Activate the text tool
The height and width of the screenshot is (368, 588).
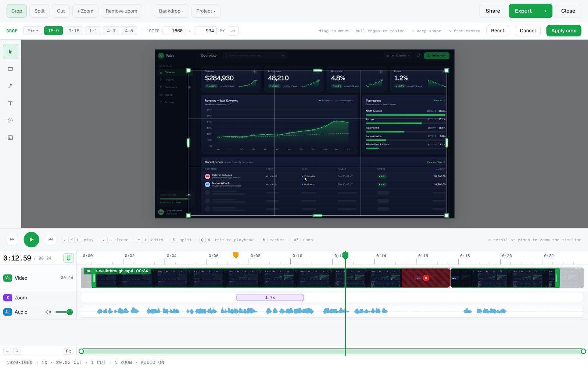tap(10, 103)
